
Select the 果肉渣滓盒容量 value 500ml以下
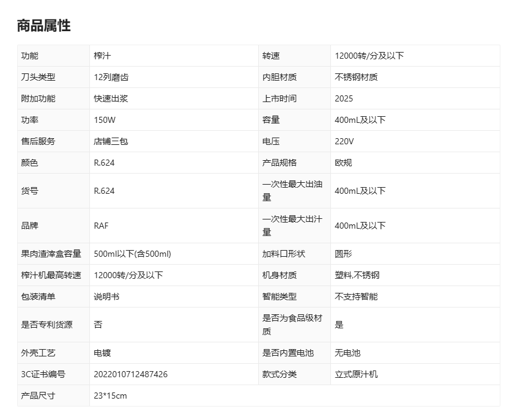point(132,254)
